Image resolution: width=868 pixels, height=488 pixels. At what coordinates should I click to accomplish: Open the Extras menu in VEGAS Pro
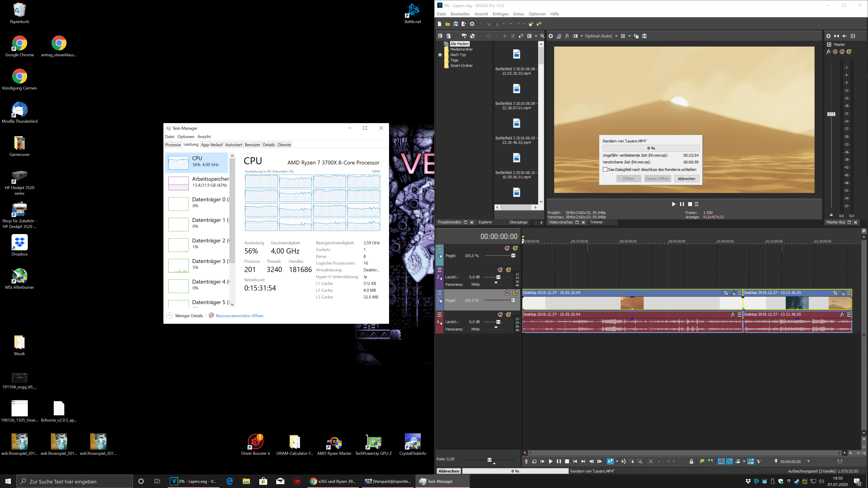click(518, 14)
